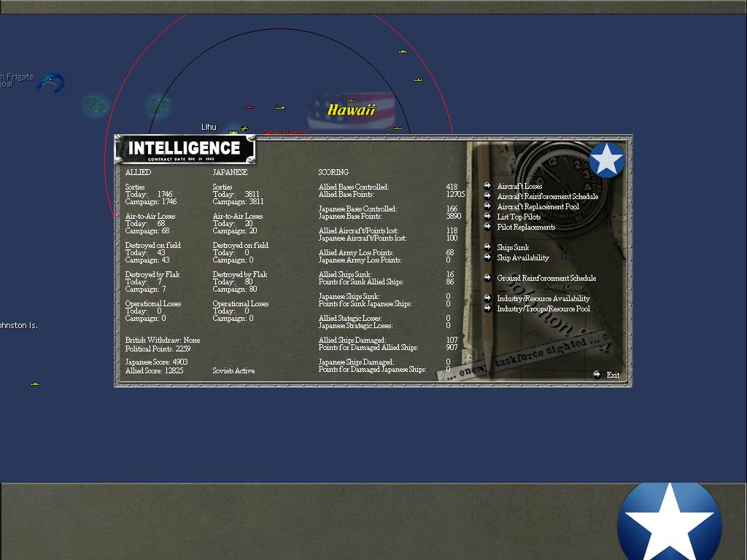This screenshot has height=560, width=747.
Task: Select the lone yellow ship icon below Johnston Is.
Action: 35,384
